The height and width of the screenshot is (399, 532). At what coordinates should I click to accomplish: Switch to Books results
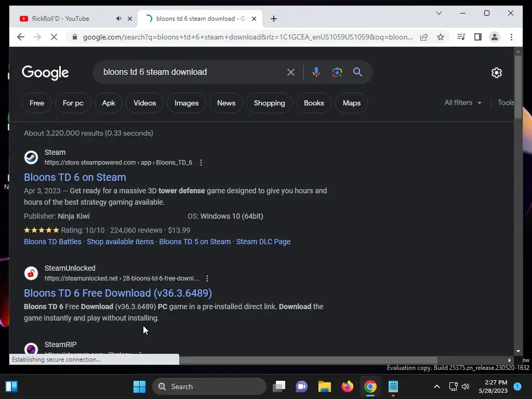click(x=314, y=103)
